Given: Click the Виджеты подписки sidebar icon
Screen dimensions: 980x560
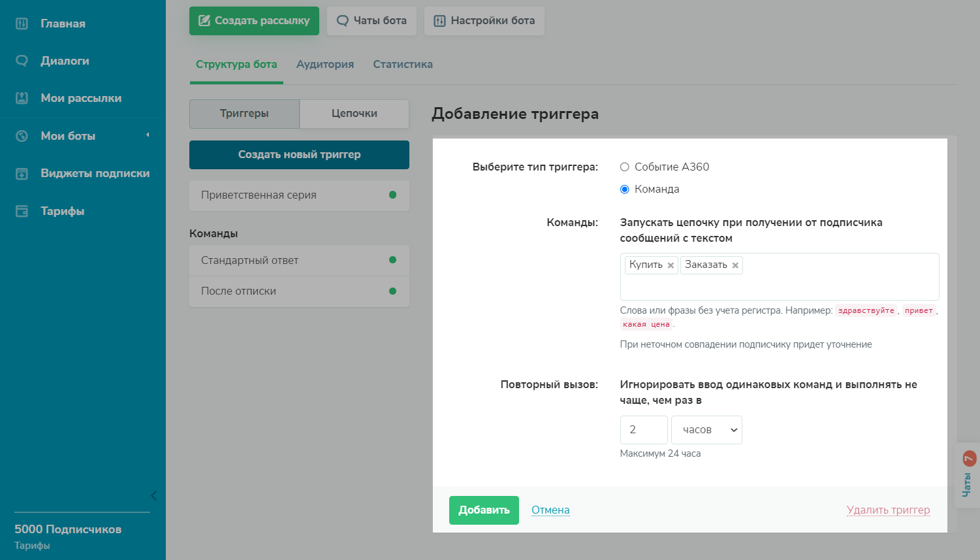Looking at the screenshot, I should [22, 174].
